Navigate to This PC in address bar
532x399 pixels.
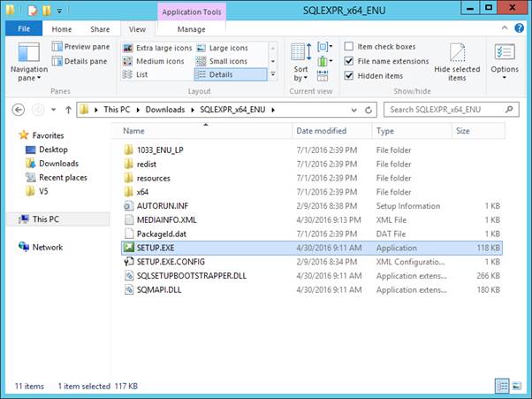click(x=117, y=110)
